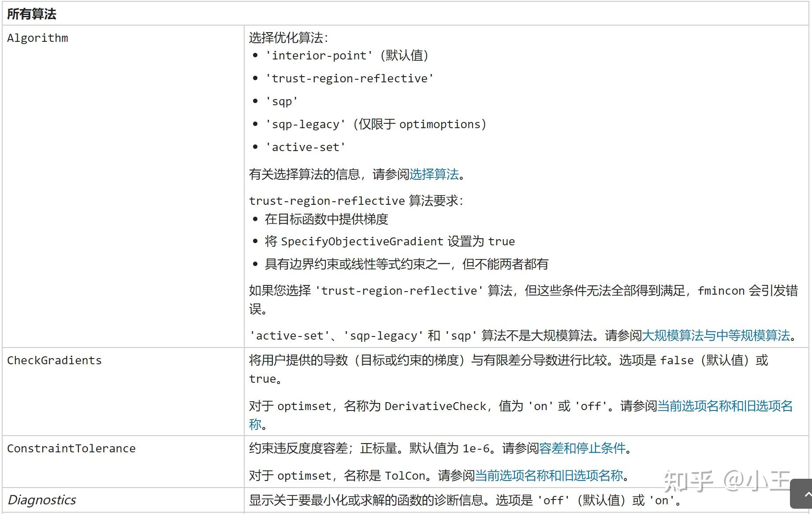812x514 pixels.
Task: Select the ConstraintTolerance parameter name
Action: tap(71, 448)
